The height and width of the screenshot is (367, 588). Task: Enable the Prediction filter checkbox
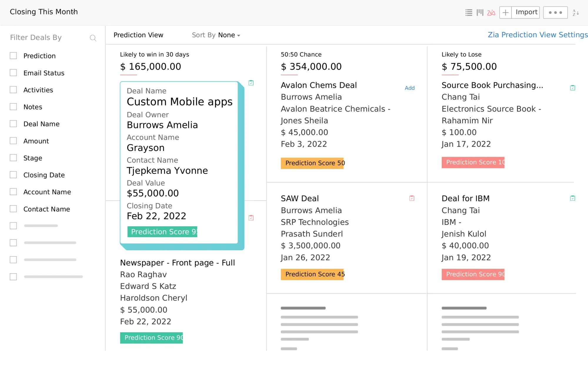(x=13, y=56)
